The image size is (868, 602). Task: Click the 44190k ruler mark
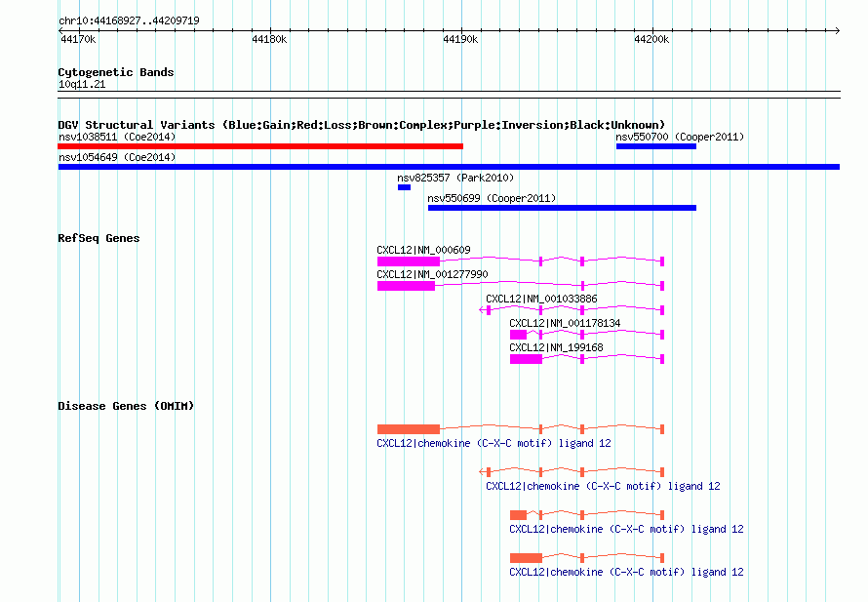(460, 39)
